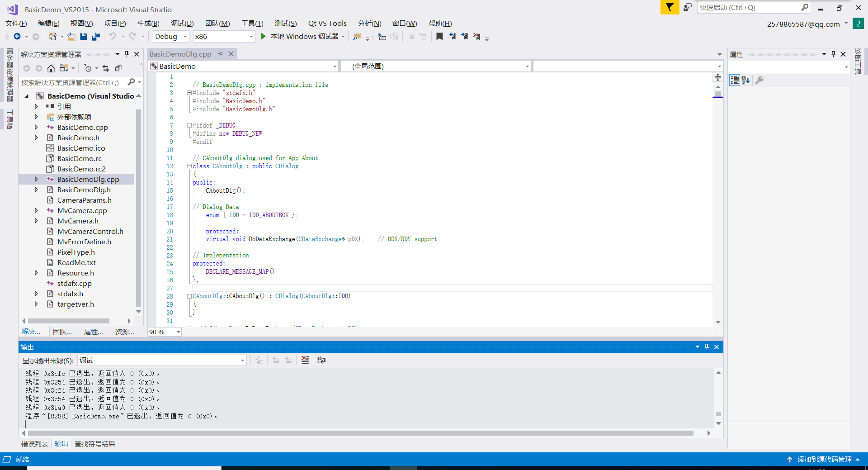Sync Solution Explorer with active document
Screen dimensions: 868x470
point(105,68)
